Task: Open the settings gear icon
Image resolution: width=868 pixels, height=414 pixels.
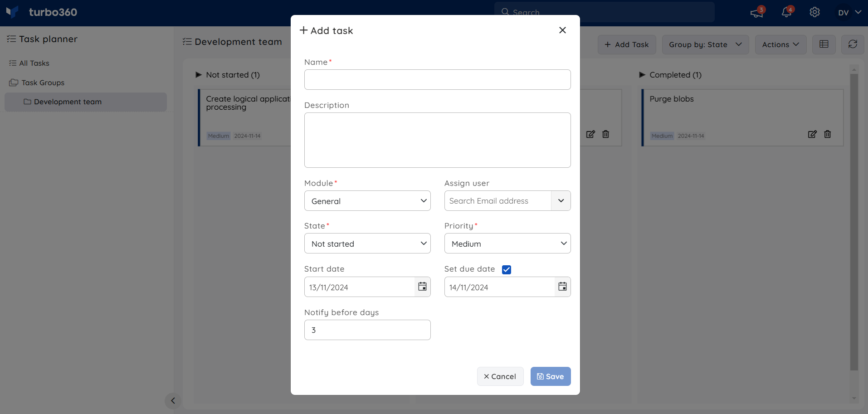Action: pos(814,12)
